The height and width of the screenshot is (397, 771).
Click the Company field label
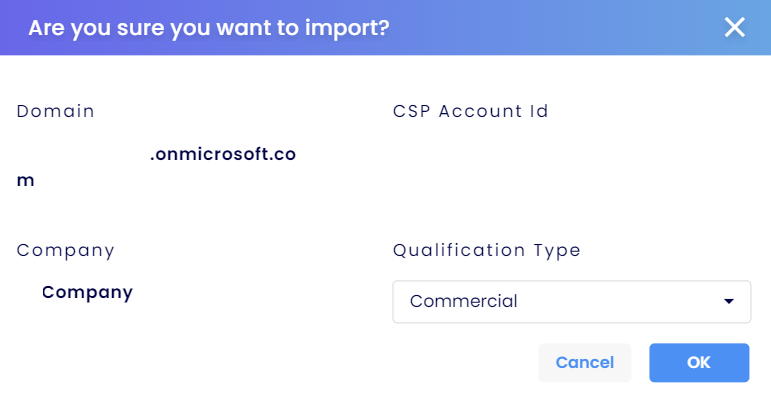[65, 251]
